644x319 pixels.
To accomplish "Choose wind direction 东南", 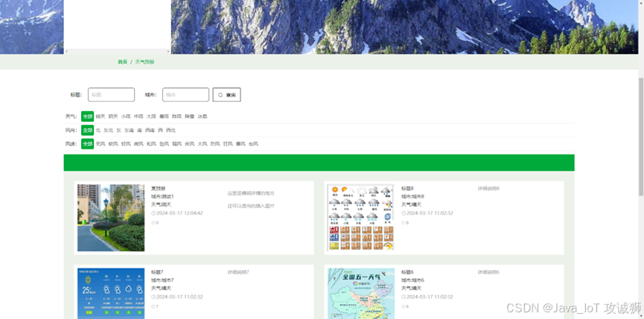I will pos(129,130).
